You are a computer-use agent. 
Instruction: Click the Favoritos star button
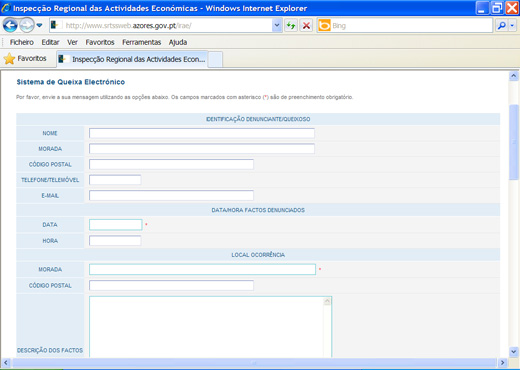tap(25, 59)
